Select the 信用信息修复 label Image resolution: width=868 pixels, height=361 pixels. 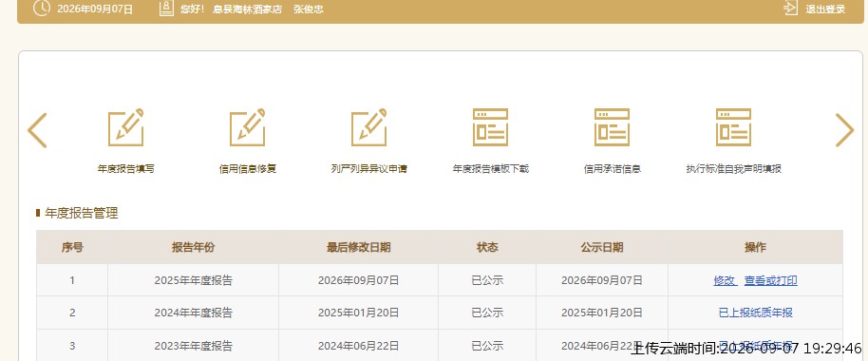pyautogui.click(x=248, y=169)
